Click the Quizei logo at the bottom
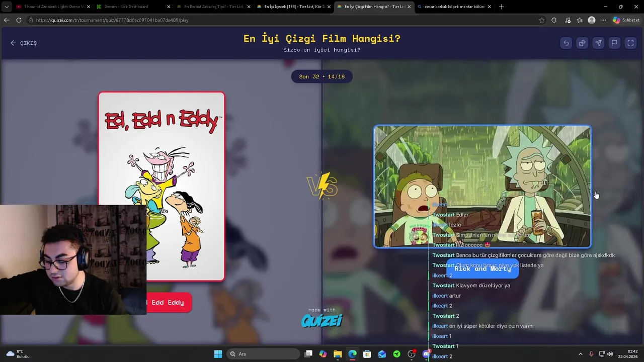Screen dimensions: 644x362 pyautogui.click(x=322, y=320)
